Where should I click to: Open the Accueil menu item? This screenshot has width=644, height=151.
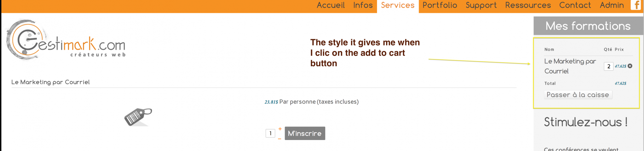click(x=331, y=5)
